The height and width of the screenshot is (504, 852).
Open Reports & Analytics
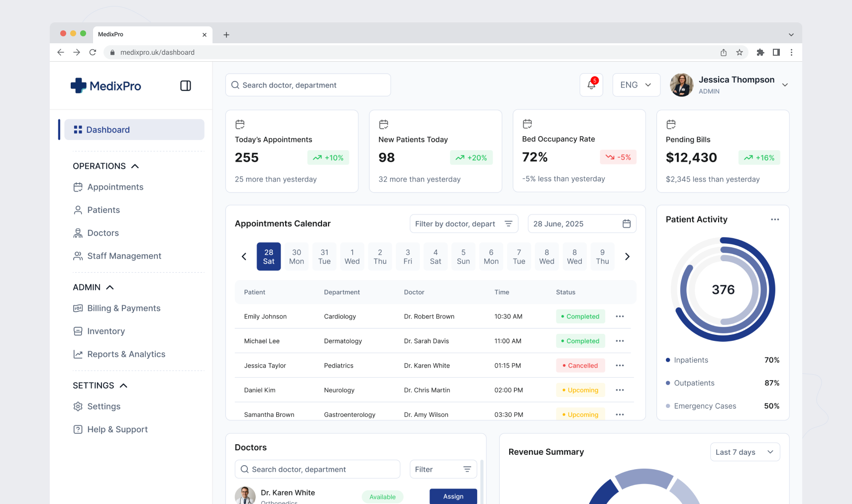(x=126, y=354)
